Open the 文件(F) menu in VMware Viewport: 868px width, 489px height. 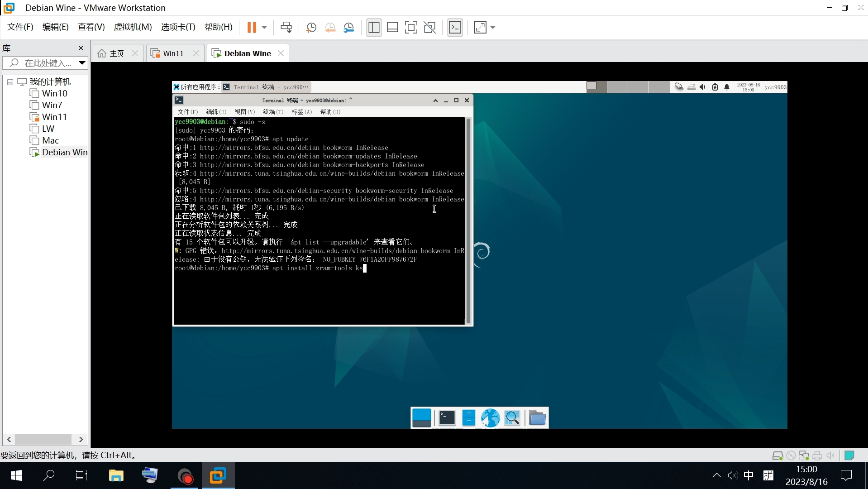[x=20, y=27]
